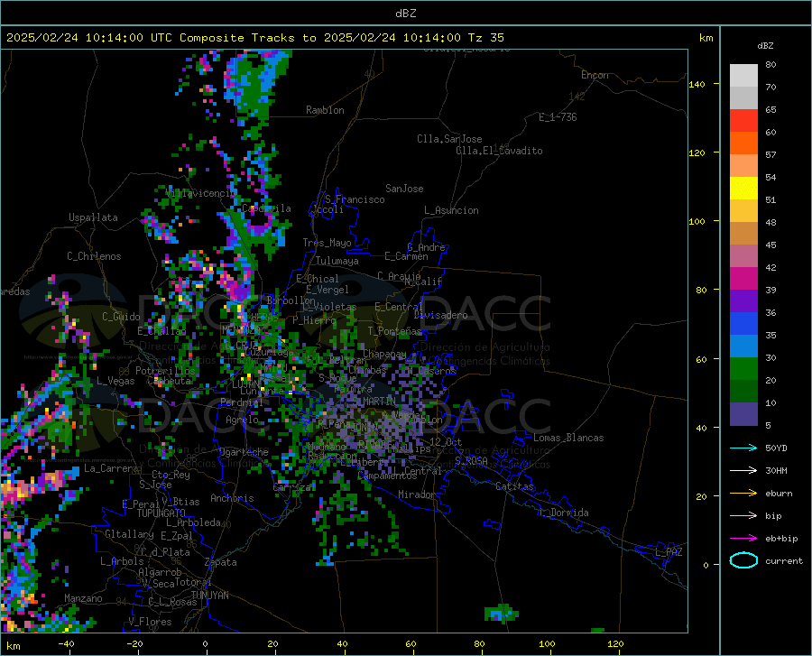Screen dimensions: 812x656
Task: Pick the bright green 20-30 dBZ swatch
Action: pyautogui.click(x=743, y=369)
